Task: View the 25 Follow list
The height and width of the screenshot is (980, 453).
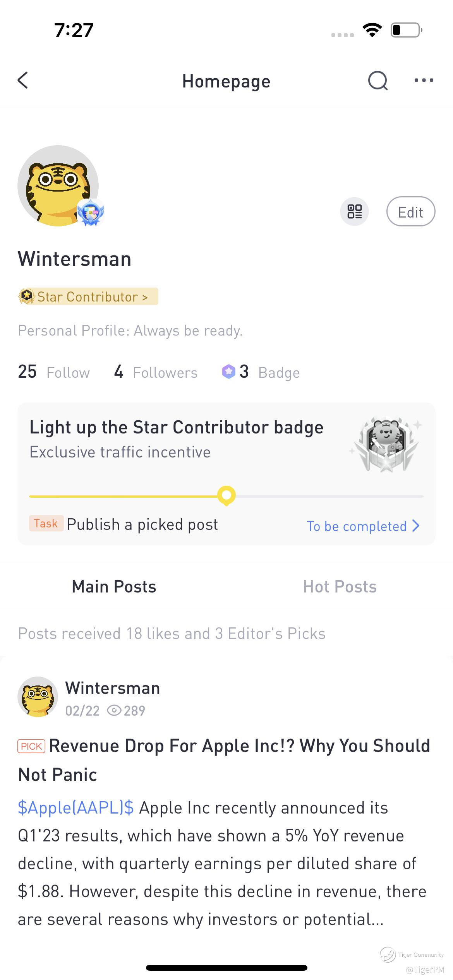Action: [x=53, y=372]
